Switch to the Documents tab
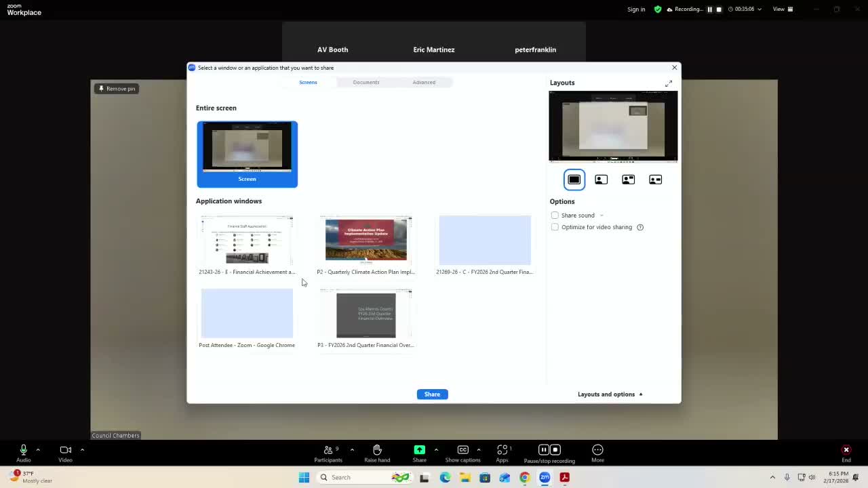 [x=366, y=82]
